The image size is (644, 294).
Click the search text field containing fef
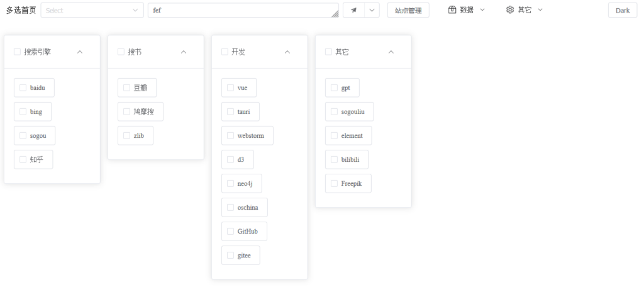(243, 10)
